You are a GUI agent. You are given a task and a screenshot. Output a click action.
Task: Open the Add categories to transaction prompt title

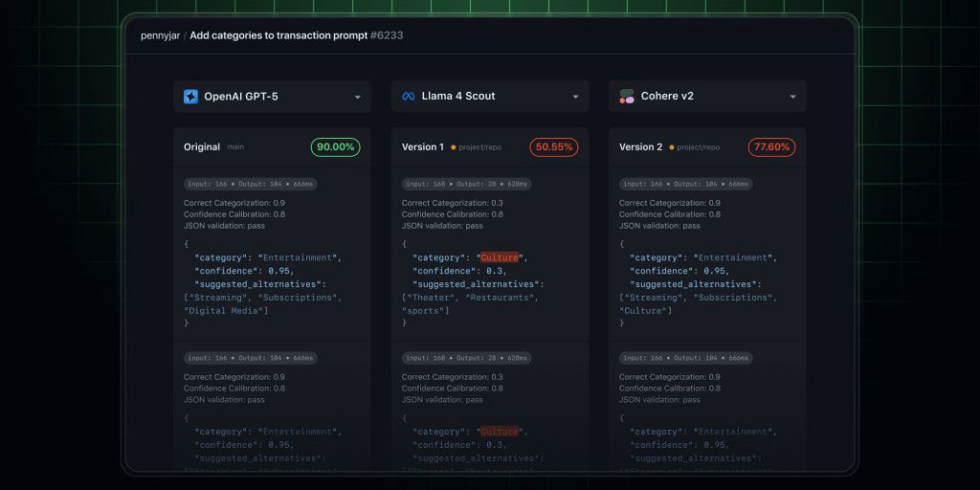point(278,35)
